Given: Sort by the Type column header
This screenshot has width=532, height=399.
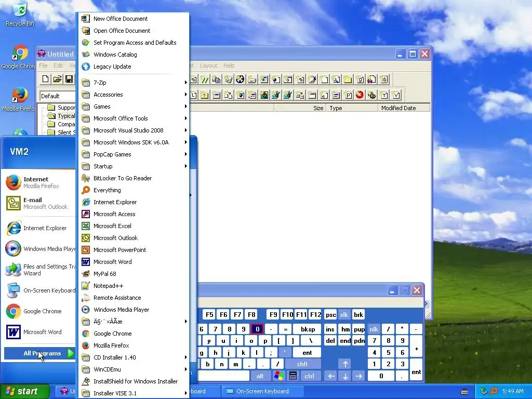Looking at the screenshot, I should tap(352, 108).
